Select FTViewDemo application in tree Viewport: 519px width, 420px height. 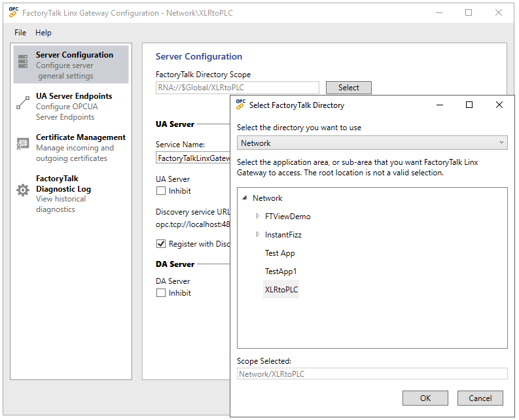(x=287, y=217)
